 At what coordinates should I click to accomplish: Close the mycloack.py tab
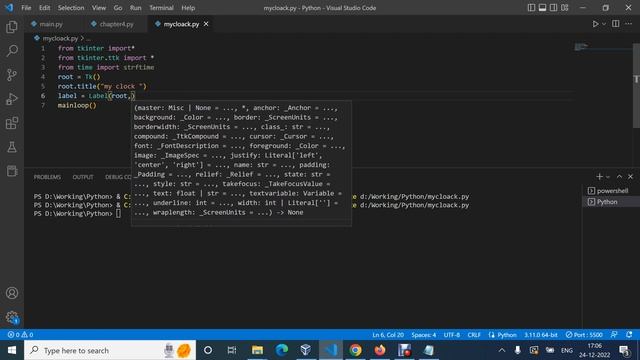coord(206,24)
